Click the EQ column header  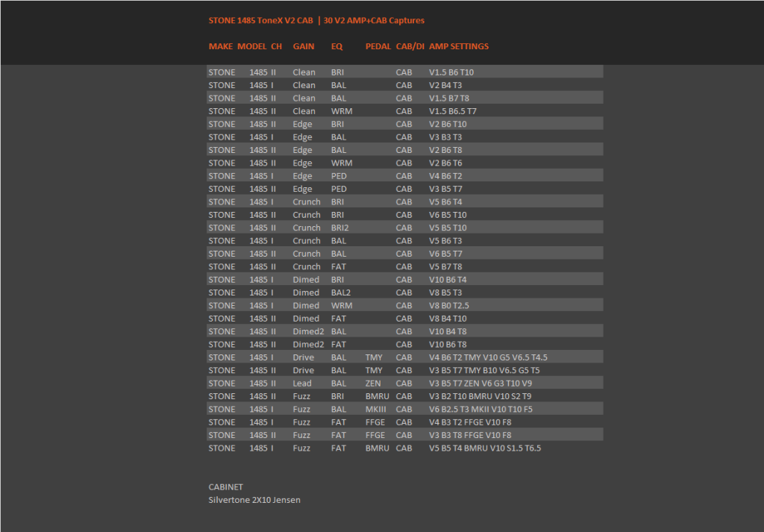(336, 46)
